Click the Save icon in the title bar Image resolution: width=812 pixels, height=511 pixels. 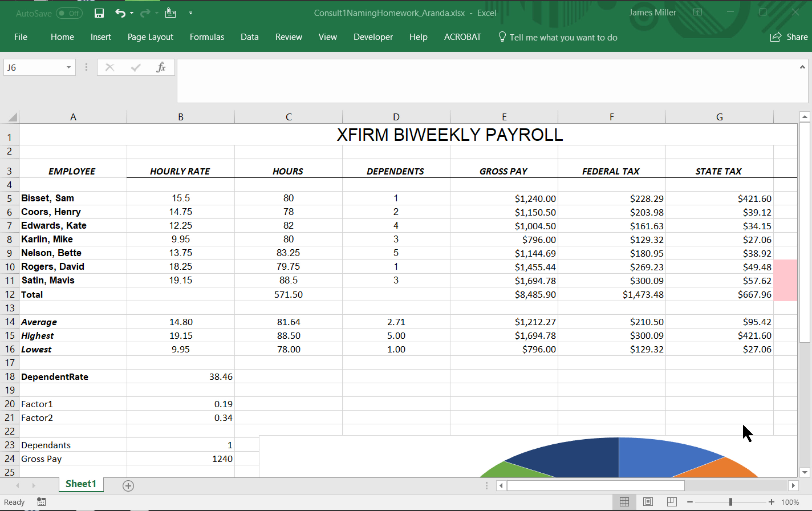[99, 13]
